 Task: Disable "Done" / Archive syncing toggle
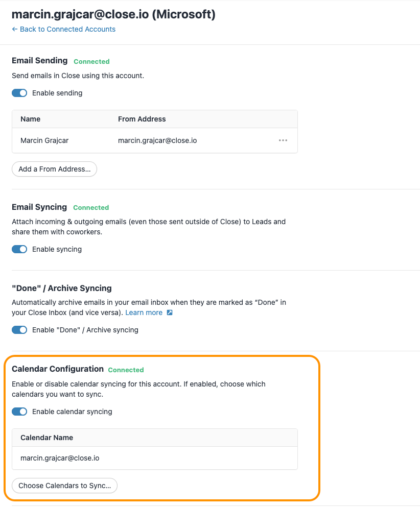coord(19,330)
